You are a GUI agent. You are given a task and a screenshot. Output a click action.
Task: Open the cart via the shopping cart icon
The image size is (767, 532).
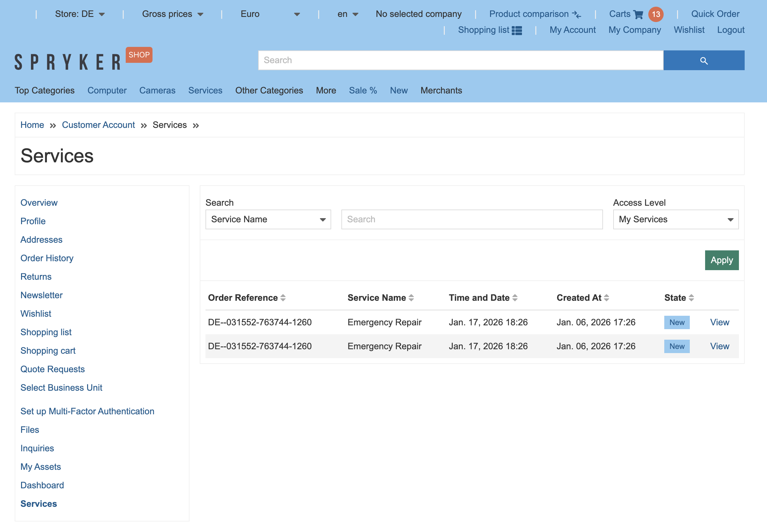[638, 14]
